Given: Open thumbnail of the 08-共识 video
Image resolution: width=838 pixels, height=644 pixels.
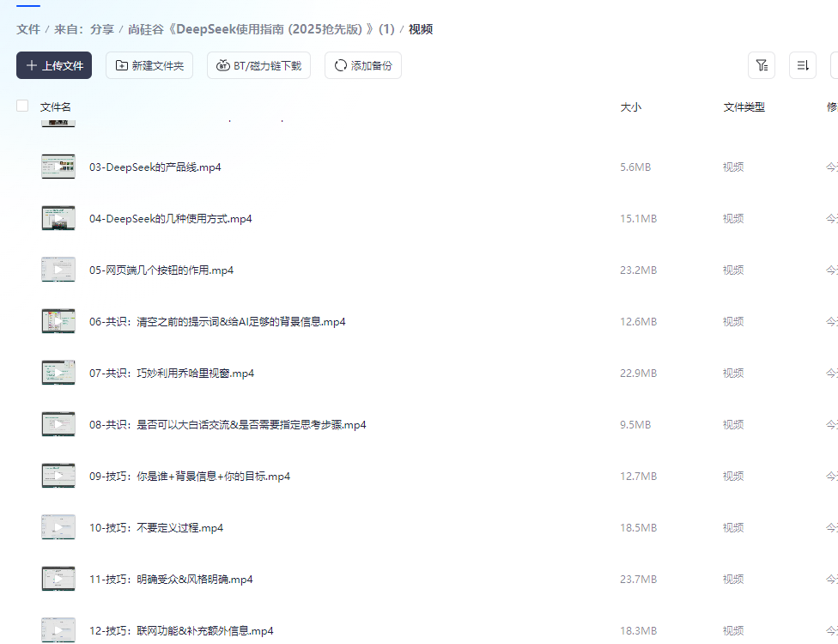Looking at the screenshot, I should click(58, 424).
